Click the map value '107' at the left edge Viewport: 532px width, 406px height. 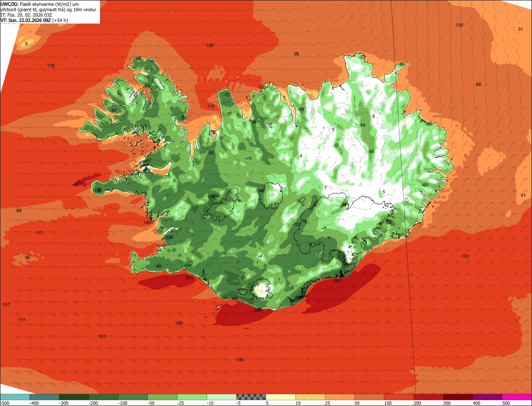6,305
